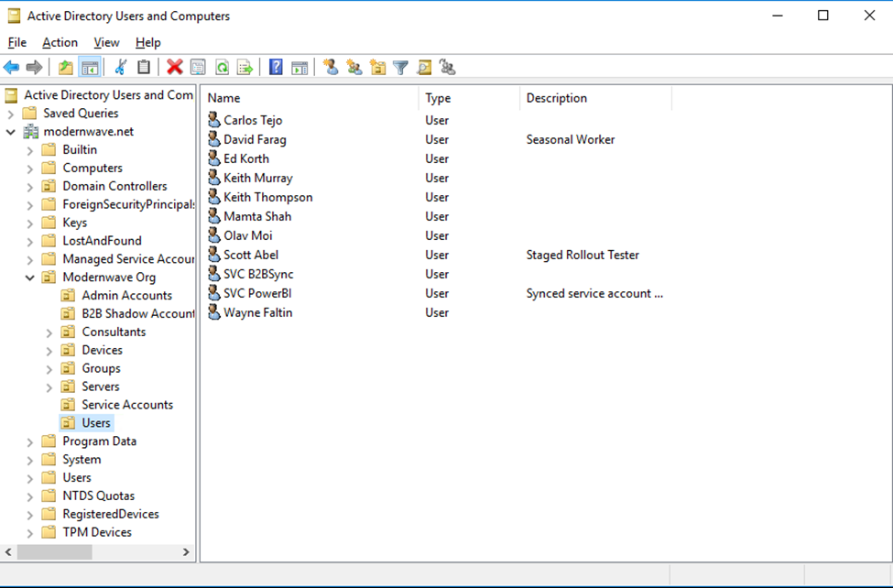Click the Paste clipboard toolbar icon
This screenshot has width=893, height=588.
(x=144, y=67)
